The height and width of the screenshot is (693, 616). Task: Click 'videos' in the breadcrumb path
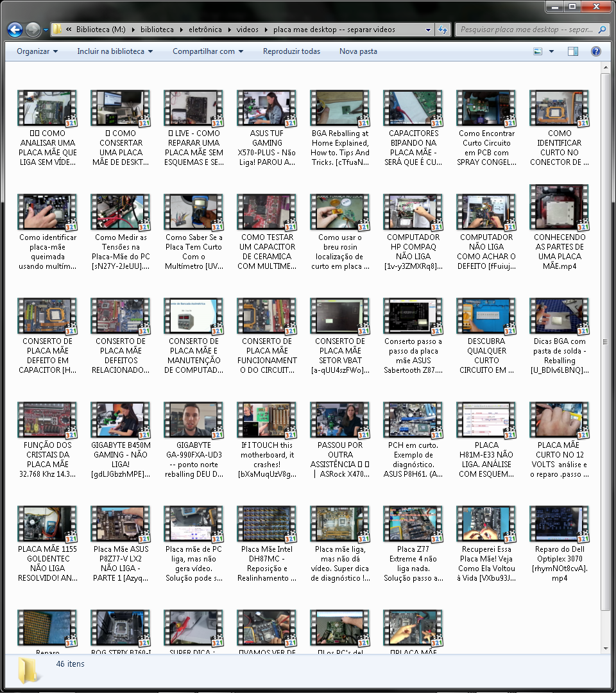point(247,30)
